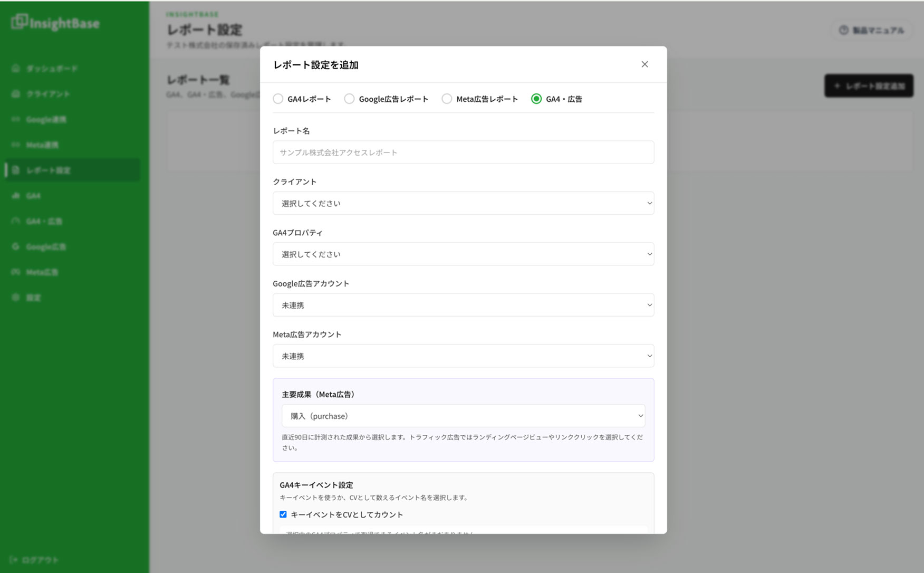Click the ダッシュボード sidebar icon
The height and width of the screenshot is (573, 924).
pos(15,68)
